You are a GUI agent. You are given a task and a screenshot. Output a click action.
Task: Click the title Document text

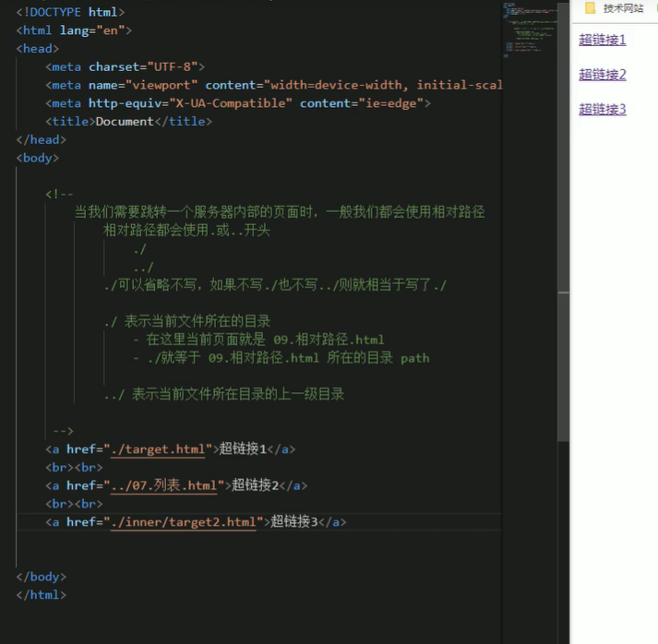click(125, 122)
